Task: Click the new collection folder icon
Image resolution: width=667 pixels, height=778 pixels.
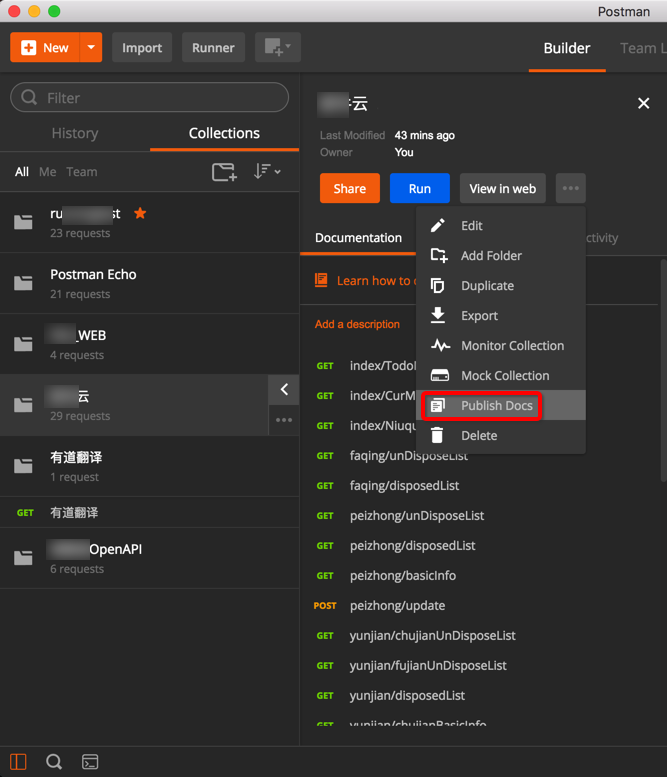Action: click(x=224, y=172)
